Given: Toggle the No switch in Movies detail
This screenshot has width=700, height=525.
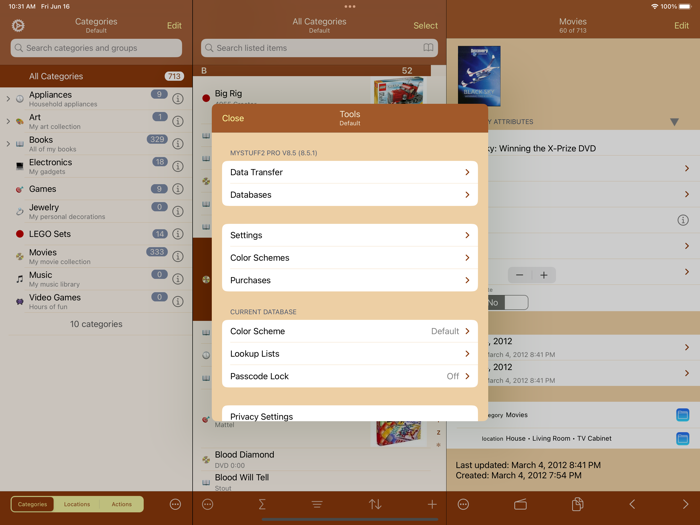Looking at the screenshot, I should click(x=508, y=303).
